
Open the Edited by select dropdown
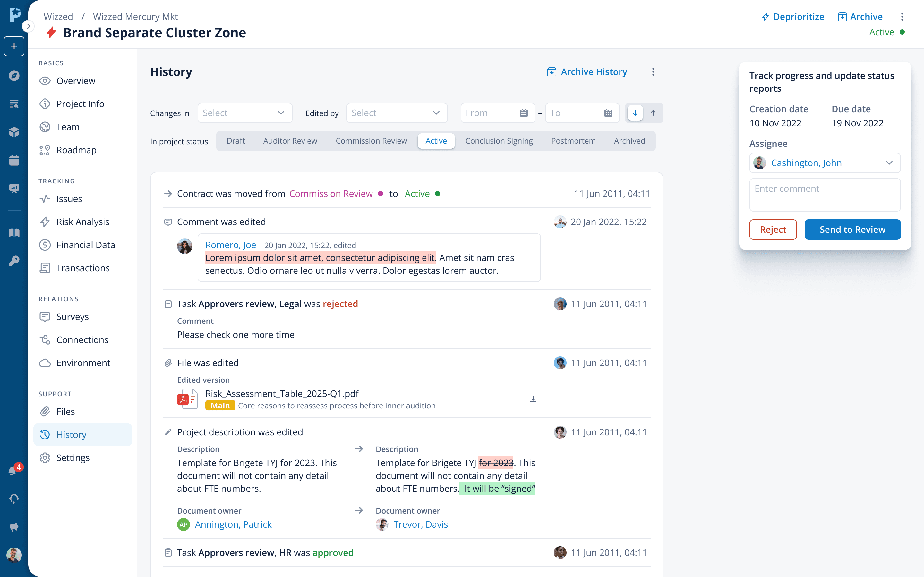397,113
